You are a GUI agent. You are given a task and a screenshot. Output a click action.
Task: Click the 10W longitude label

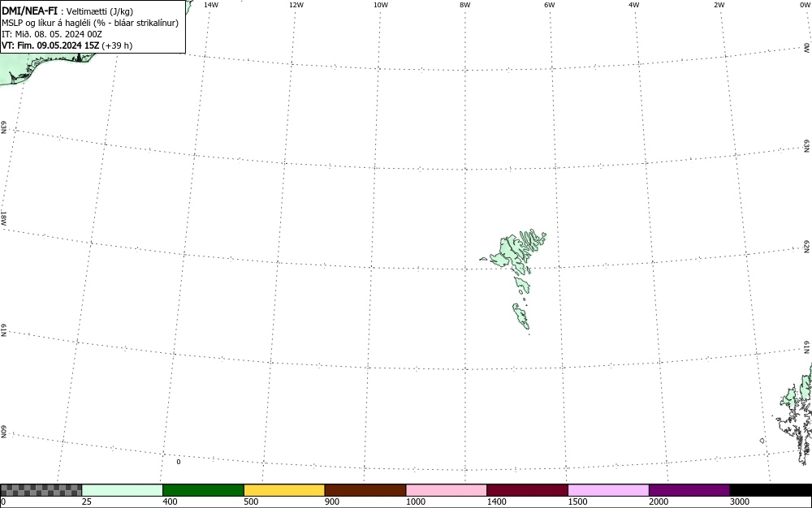pos(381,5)
